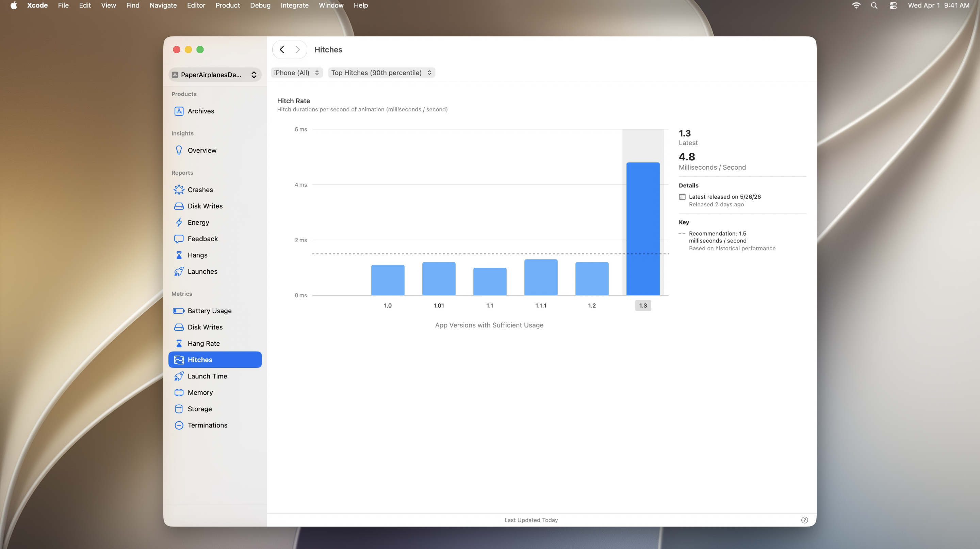Go forward using the right chevron
Screen dimensions: 980x549
pyautogui.click(x=297, y=49)
